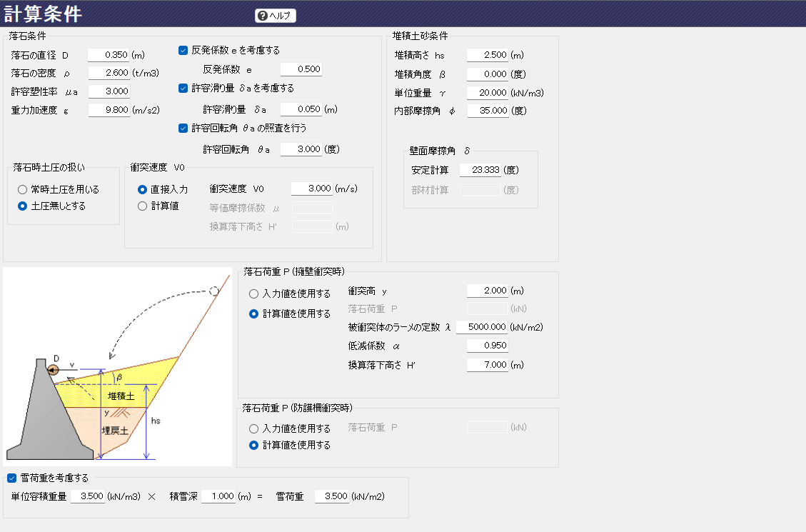
Task: Click the retaining wall diagram image
Action: [x=117, y=367]
